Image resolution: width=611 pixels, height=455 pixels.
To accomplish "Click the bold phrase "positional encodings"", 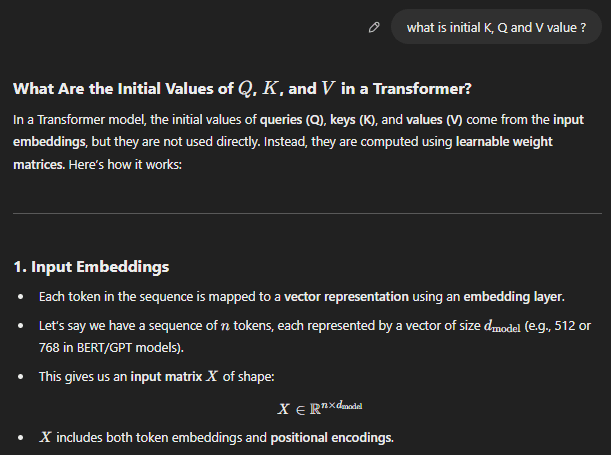I will click(330, 438).
